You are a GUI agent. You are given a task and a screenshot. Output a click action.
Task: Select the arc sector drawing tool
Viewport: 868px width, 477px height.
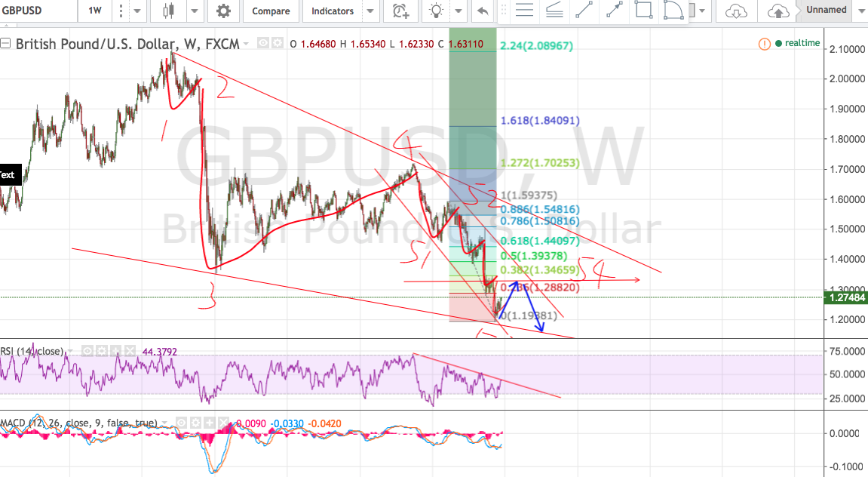673,10
